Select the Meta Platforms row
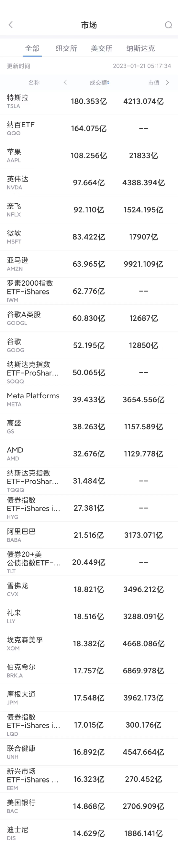This screenshot has height=868, width=178. click(89, 400)
